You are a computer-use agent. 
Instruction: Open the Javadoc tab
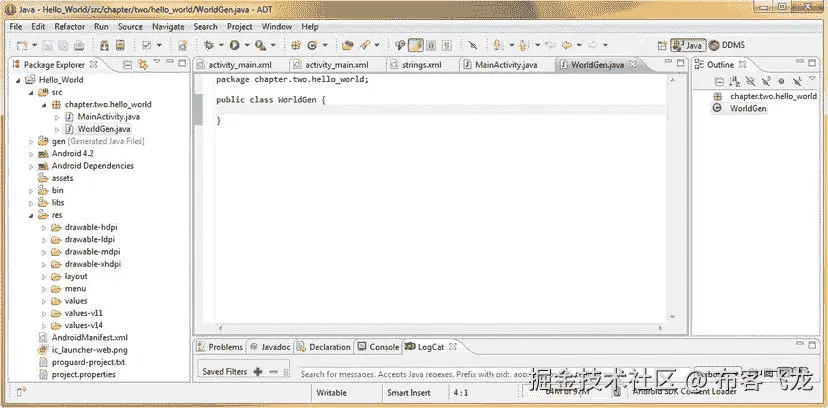[x=270, y=347]
